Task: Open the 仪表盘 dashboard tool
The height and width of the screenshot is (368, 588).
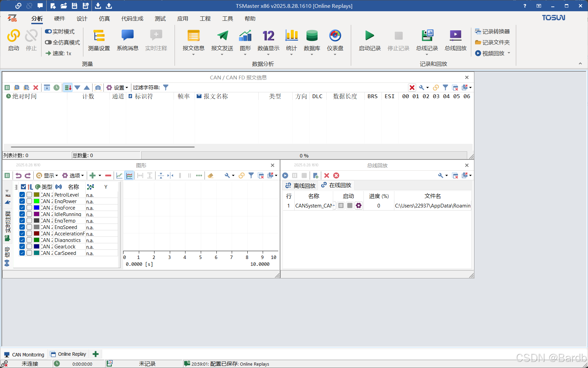Action: point(335,40)
